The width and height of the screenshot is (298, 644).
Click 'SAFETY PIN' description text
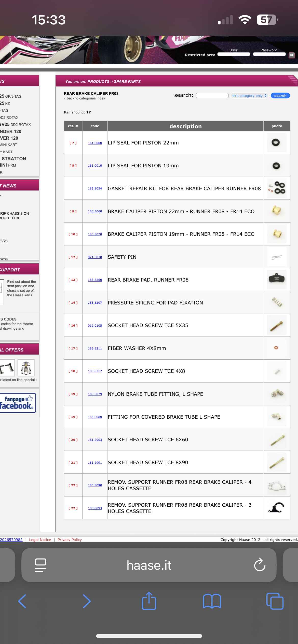click(x=122, y=257)
